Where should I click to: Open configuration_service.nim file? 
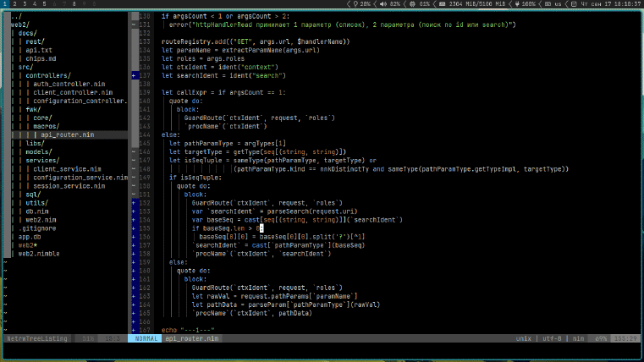pos(80,178)
